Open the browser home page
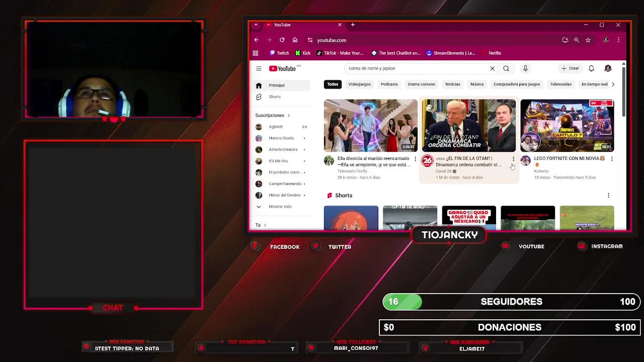The width and height of the screenshot is (644, 362). tap(295, 40)
